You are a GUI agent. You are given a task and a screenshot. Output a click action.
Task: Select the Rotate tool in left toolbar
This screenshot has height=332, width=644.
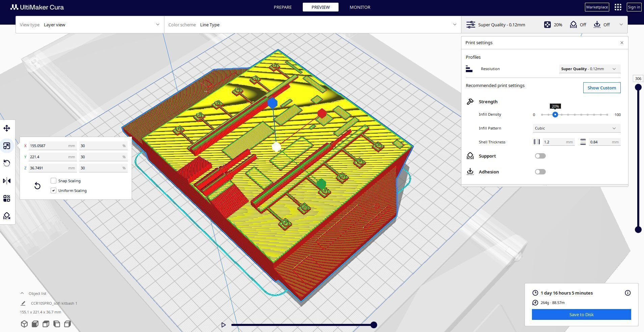pos(7,163)
